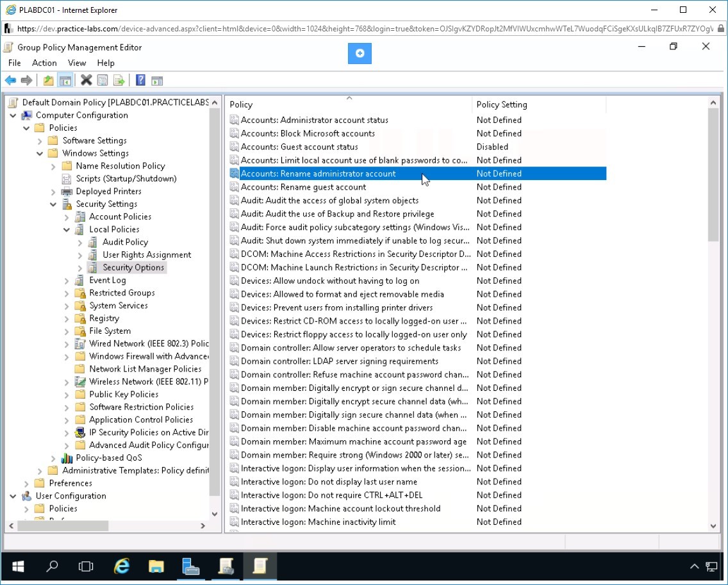This screenshot has height=585, width=728.
Task: Open Task View on taskbar
Action: tap(86, 566)
